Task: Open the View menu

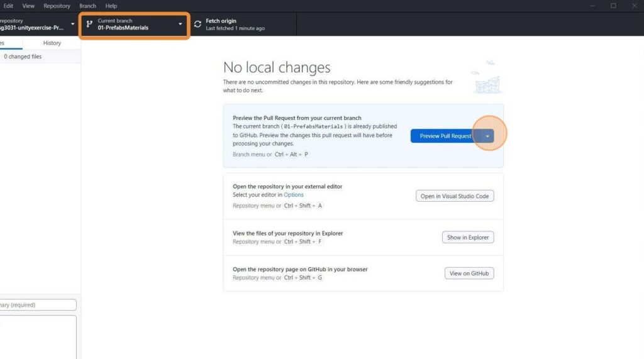Action: [28, 6]
